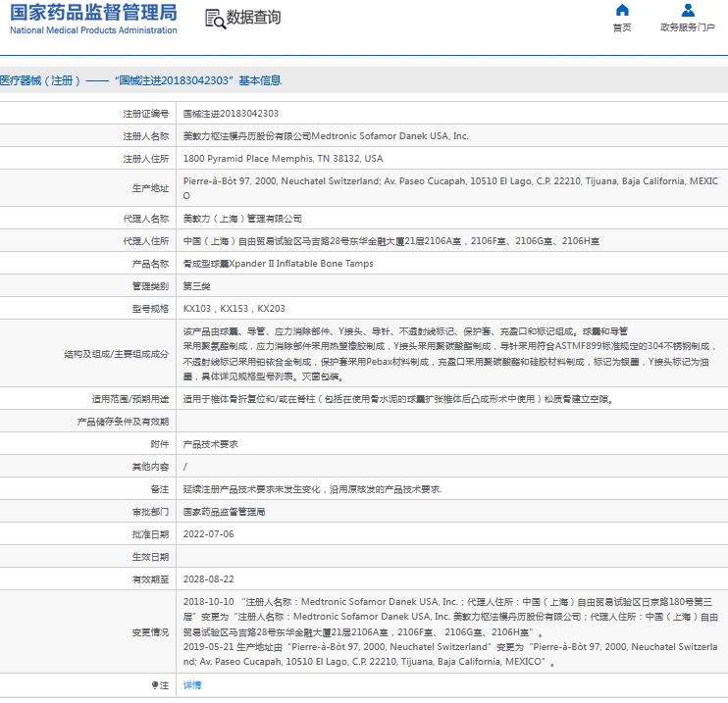728x703 pixels.
Task: Click the 批准日期 row label
Action: point(150,534)
